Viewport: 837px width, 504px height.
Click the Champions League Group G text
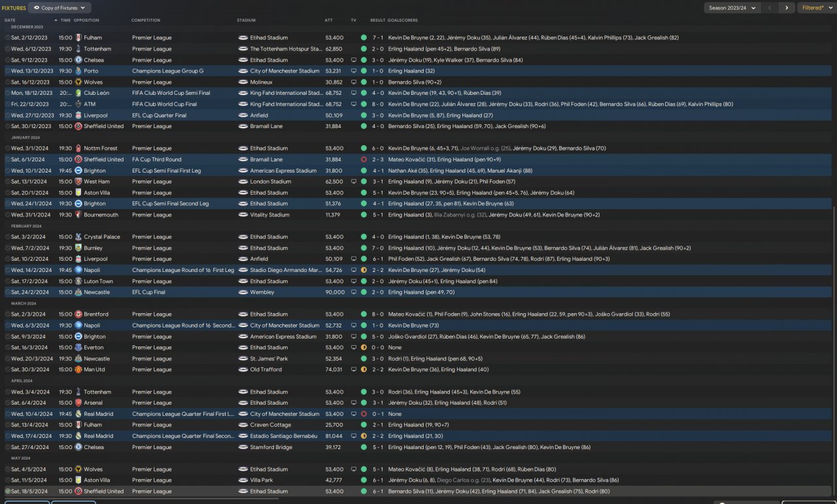pyautogui.click(x=167, y=71)
